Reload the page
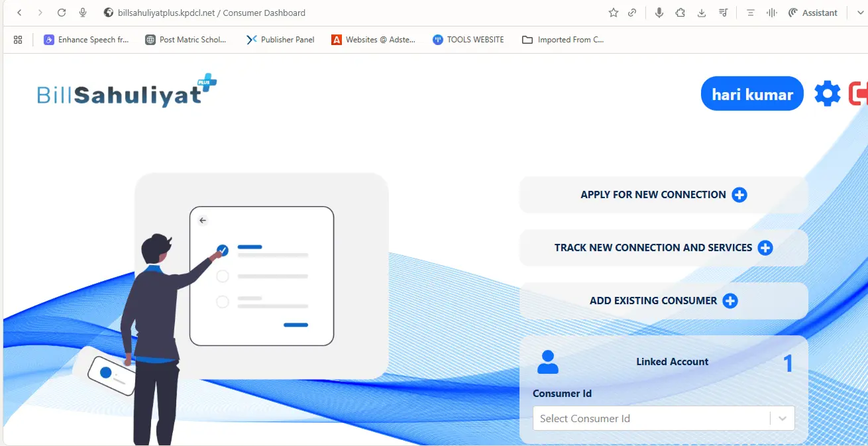The image size is (868, 446). click(62, 13)
